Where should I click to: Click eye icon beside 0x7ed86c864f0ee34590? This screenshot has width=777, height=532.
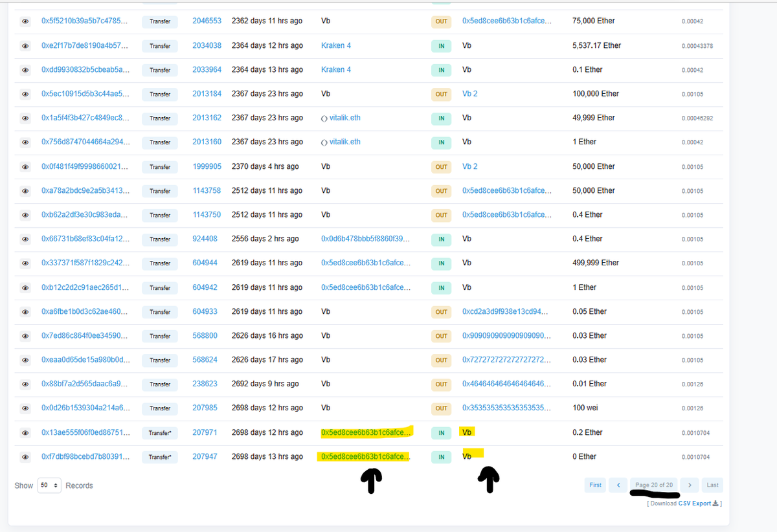pos(25,336)
